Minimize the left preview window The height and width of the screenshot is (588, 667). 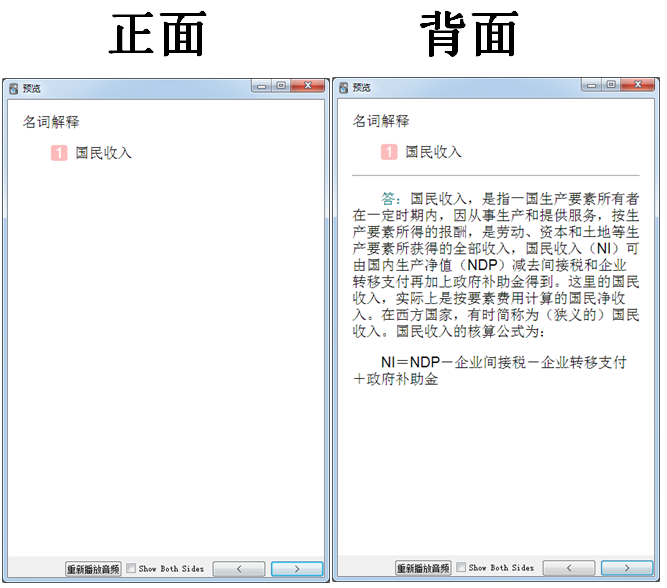click(x=261, y=86)
